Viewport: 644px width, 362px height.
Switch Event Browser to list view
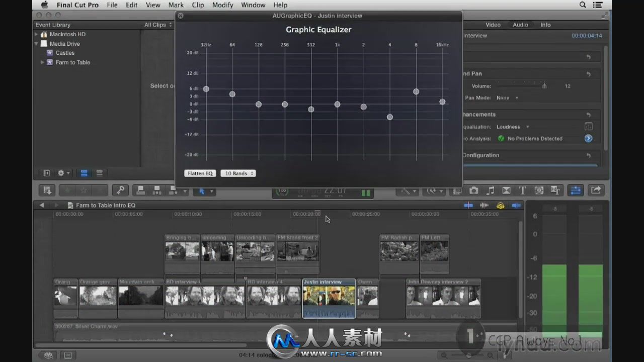(99, 173)
